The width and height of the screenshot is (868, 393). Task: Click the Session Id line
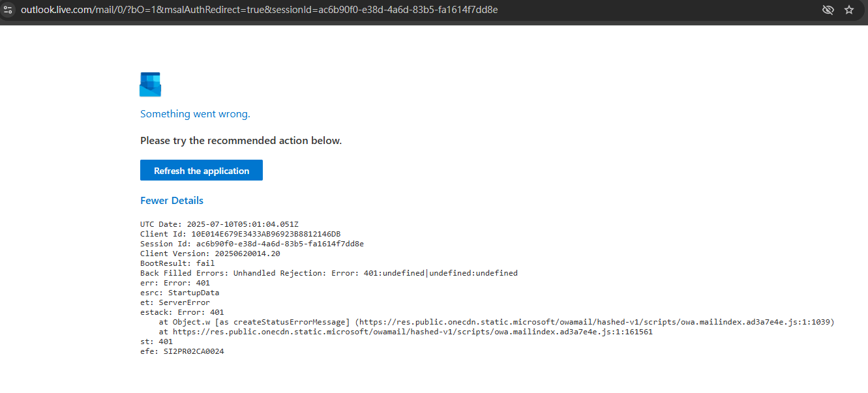click(252, 244)
